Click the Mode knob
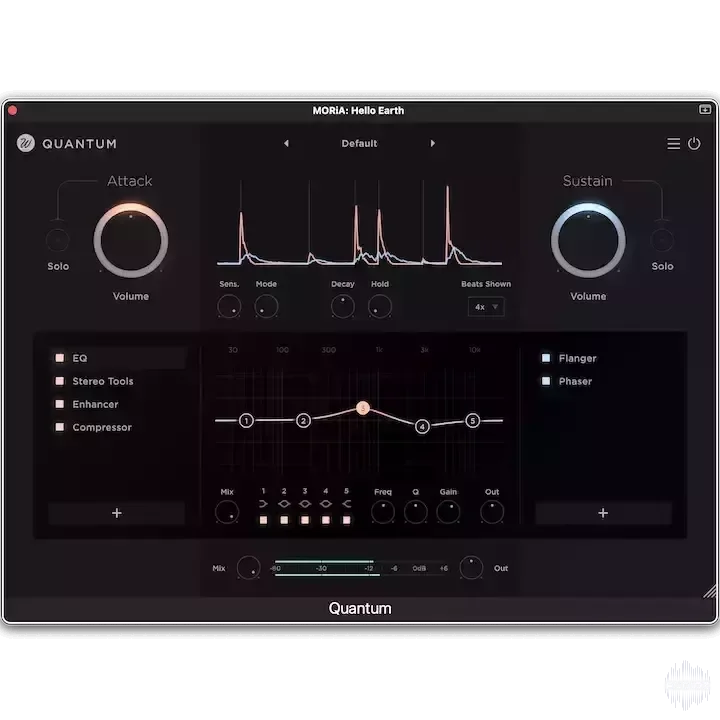Screen dimensions: 720x720 pyautogui.click(x=266, y=306)
